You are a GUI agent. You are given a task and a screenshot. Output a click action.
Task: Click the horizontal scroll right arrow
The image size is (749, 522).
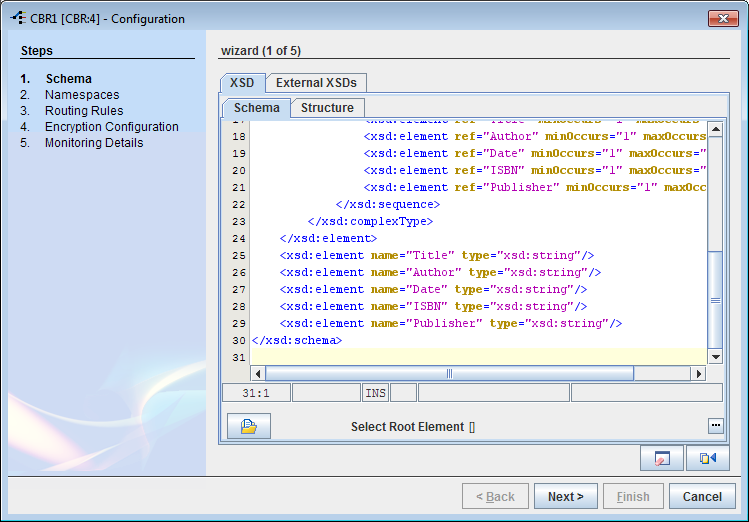pos(698,373)
